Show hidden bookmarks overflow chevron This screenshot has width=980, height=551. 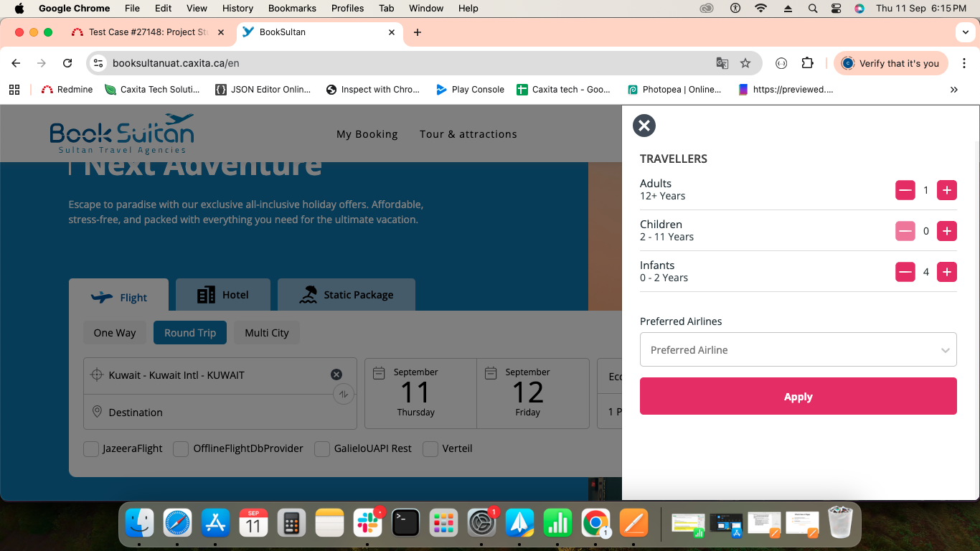(953, 90)
